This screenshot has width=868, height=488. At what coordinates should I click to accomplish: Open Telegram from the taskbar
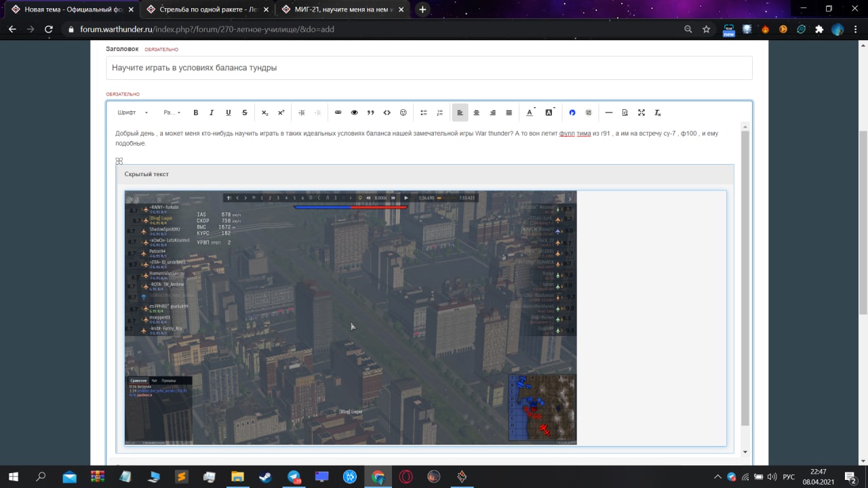(294, 476)
